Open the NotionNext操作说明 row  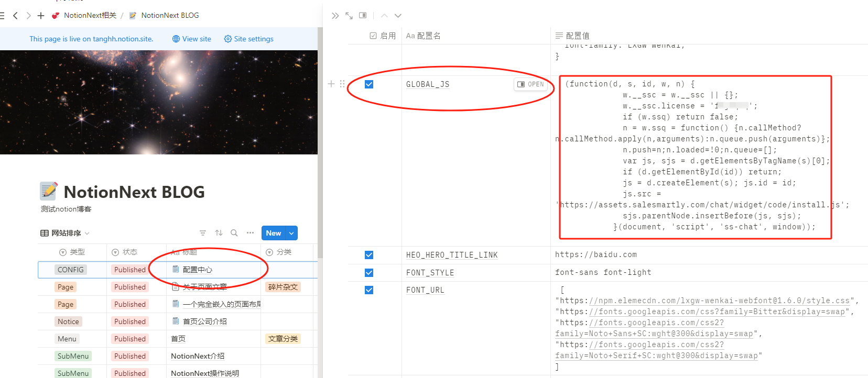click(205, 373)
